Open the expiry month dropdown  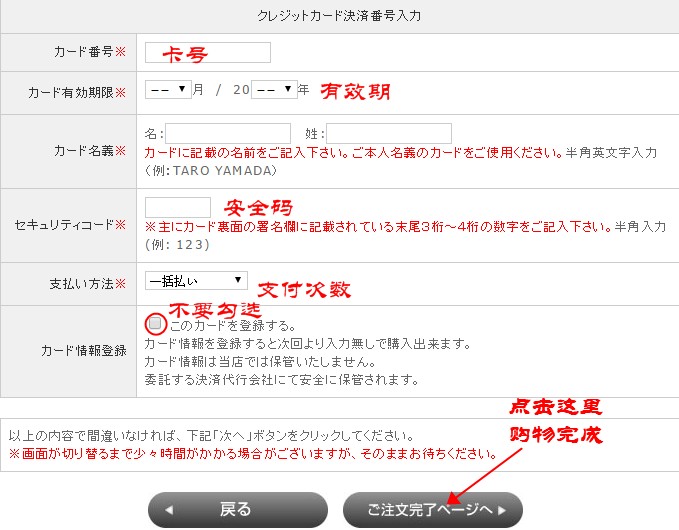pos(168,89)
